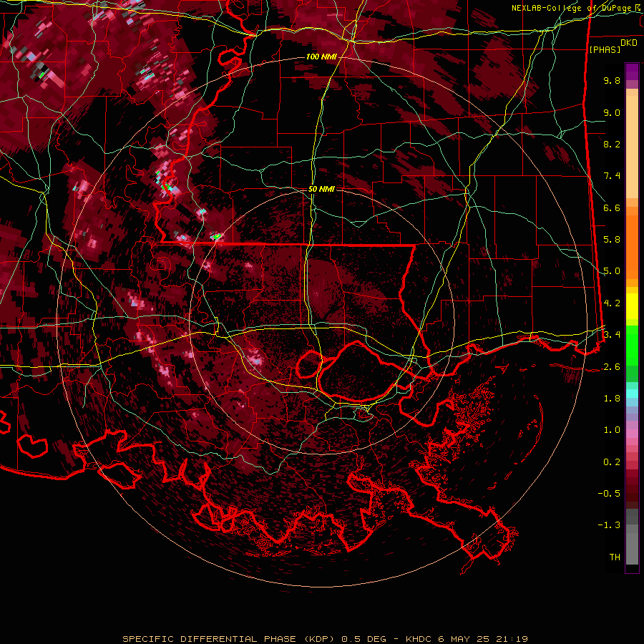This screenshot has height=644, width=644.
Task: Click the Specific Differential Phase KHDC caption
Action: click(x=325, y=639)
